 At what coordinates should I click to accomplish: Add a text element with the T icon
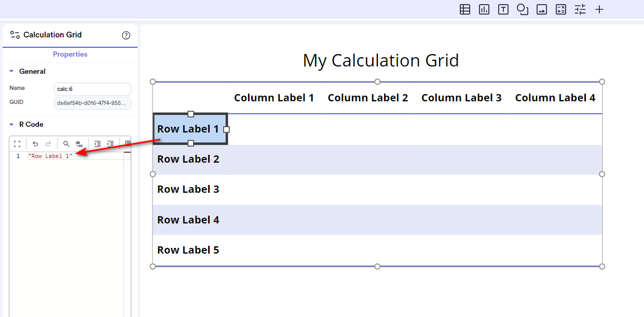tap(503, 9)
